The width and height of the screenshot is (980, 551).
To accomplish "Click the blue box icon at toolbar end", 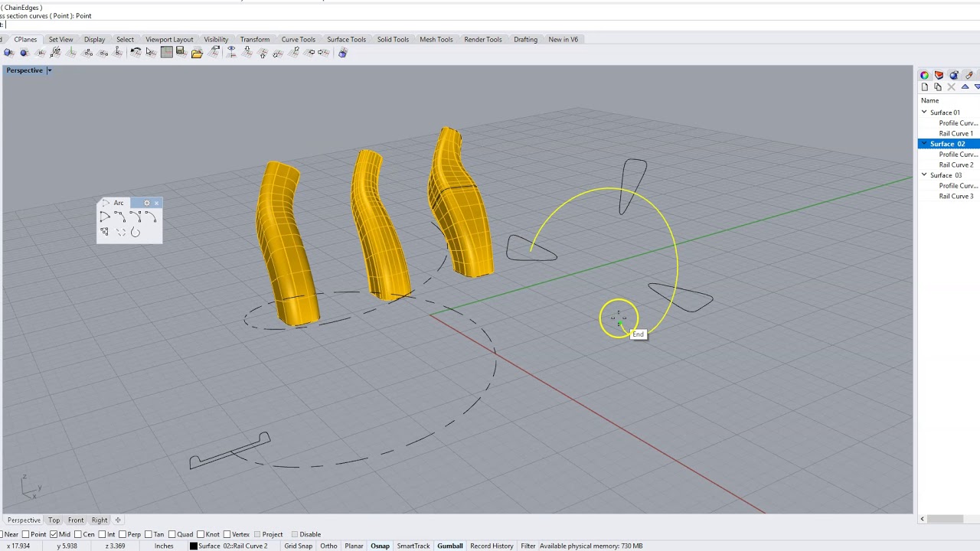I will (x=343, y=52).
